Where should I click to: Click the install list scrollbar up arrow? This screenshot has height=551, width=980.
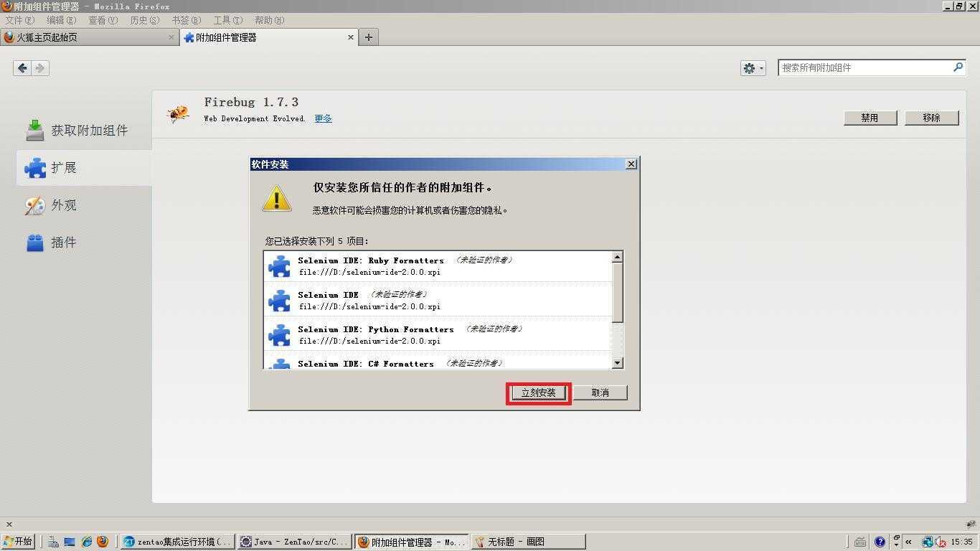coord(618,257)
